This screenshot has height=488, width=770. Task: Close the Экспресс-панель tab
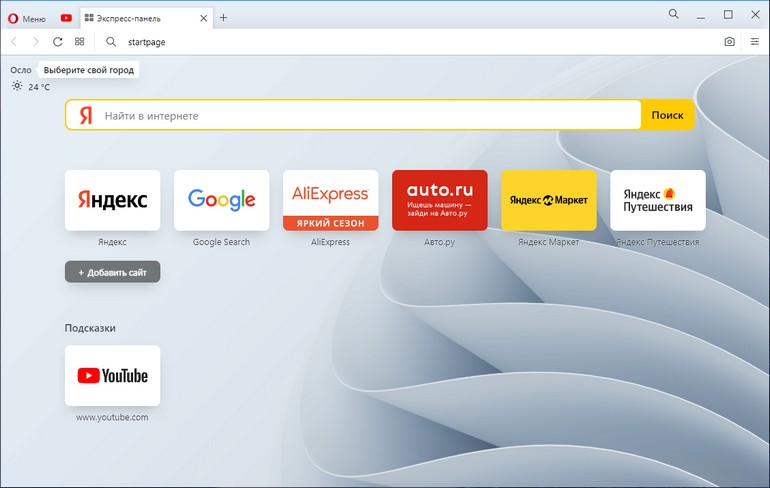point(204,17)
